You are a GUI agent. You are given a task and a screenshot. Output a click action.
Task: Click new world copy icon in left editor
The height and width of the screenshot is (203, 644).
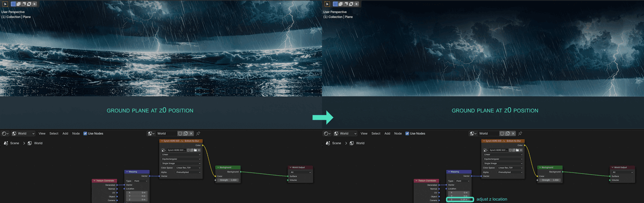(186, 133)
